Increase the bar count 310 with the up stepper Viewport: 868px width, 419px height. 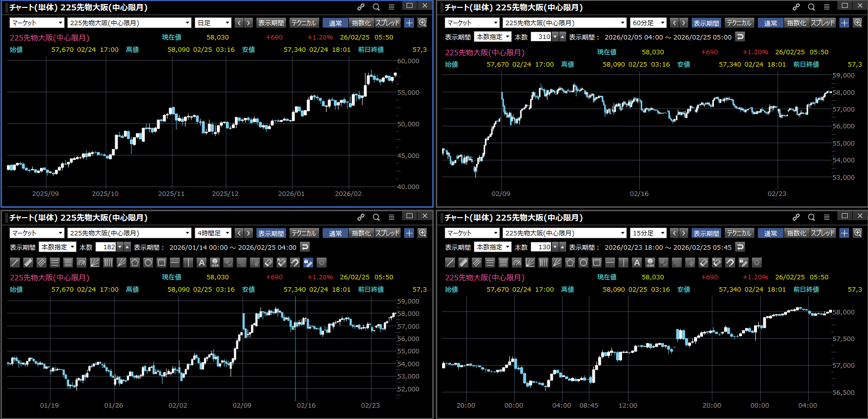pos(562,37)
